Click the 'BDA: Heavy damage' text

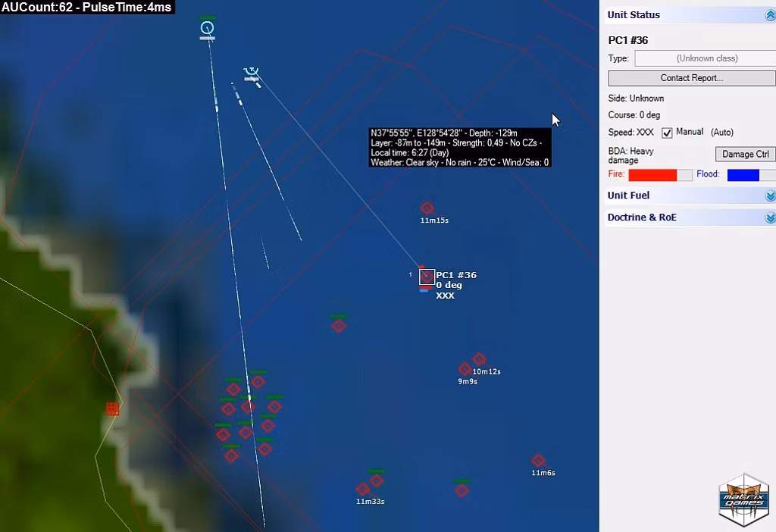point(631,155)
